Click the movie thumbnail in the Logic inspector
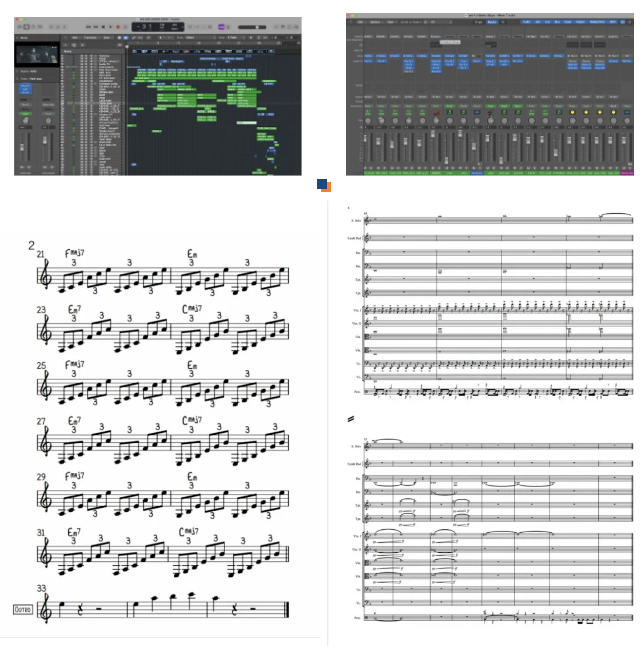The height and width of the screenshot is (657, 644). pyautogui.click(x=37, y=54)
